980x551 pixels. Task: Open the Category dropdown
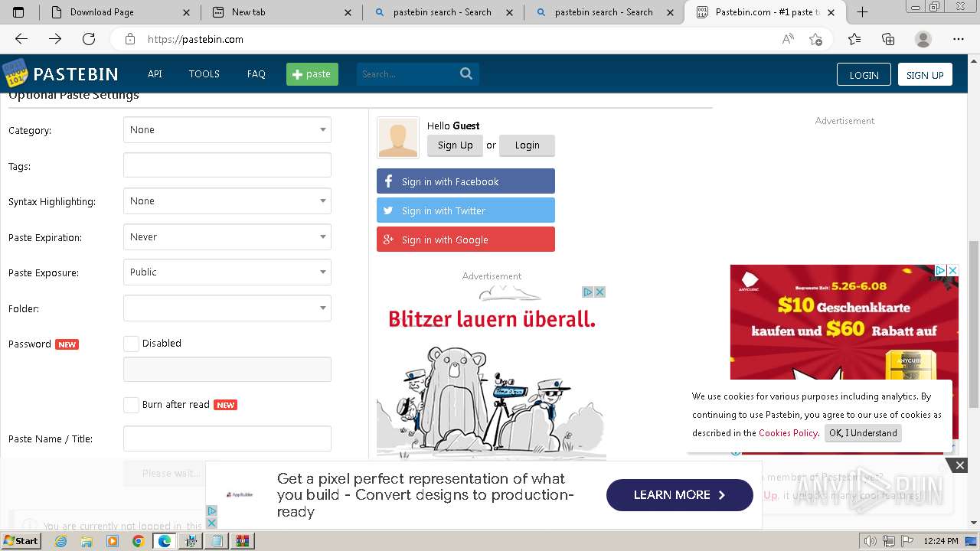(227, 130)
